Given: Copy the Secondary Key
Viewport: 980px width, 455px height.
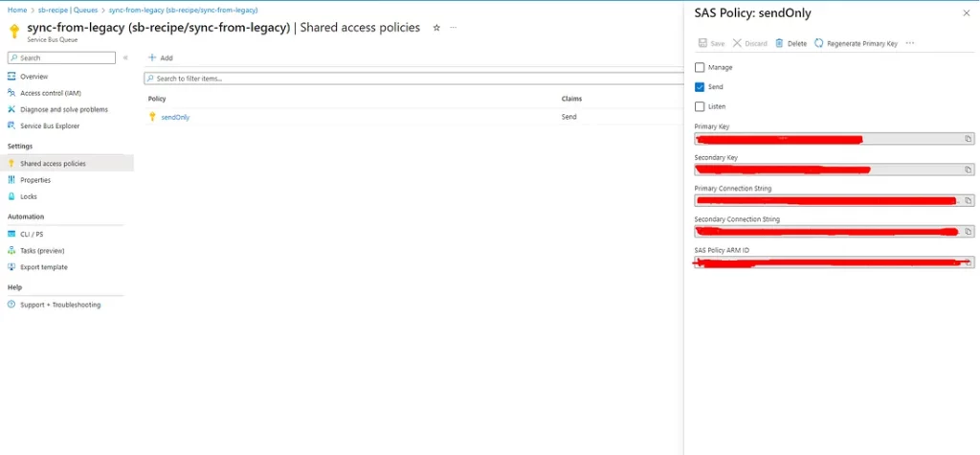Looking at the screenshot, I should [x=968, y=170].
